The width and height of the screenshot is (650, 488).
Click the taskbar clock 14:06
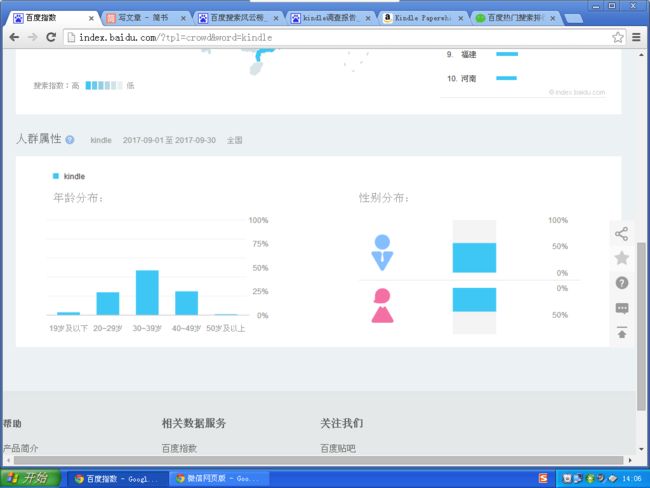pos(631,479)
